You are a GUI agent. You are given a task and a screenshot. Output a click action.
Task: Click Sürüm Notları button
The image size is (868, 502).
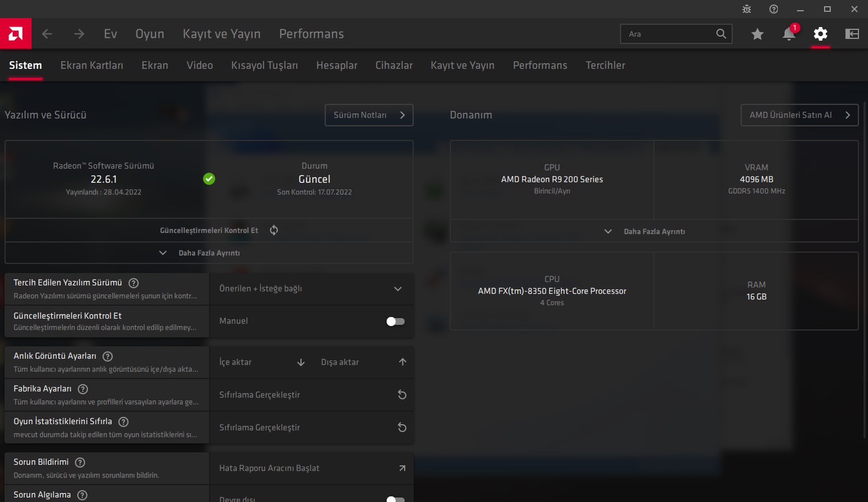click(x=369, y=115)
